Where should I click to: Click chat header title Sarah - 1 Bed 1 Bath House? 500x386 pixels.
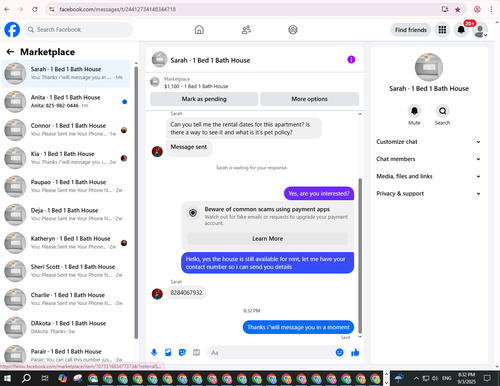(210, 60)
